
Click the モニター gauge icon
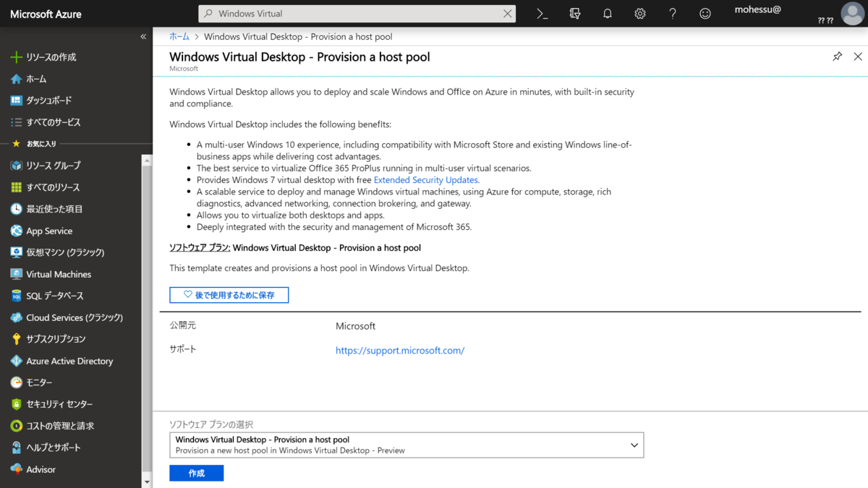pos(16,382)
